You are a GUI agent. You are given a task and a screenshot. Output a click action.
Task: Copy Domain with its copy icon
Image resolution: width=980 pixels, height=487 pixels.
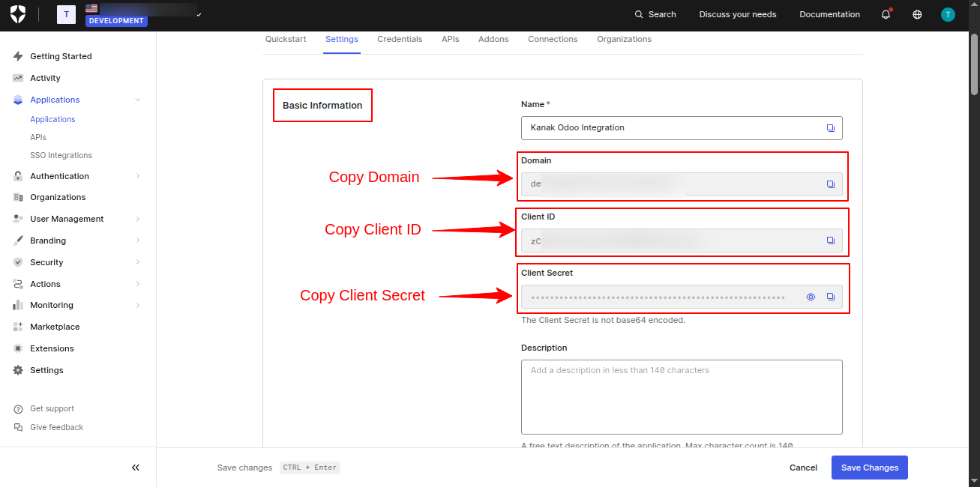(830, 184)
